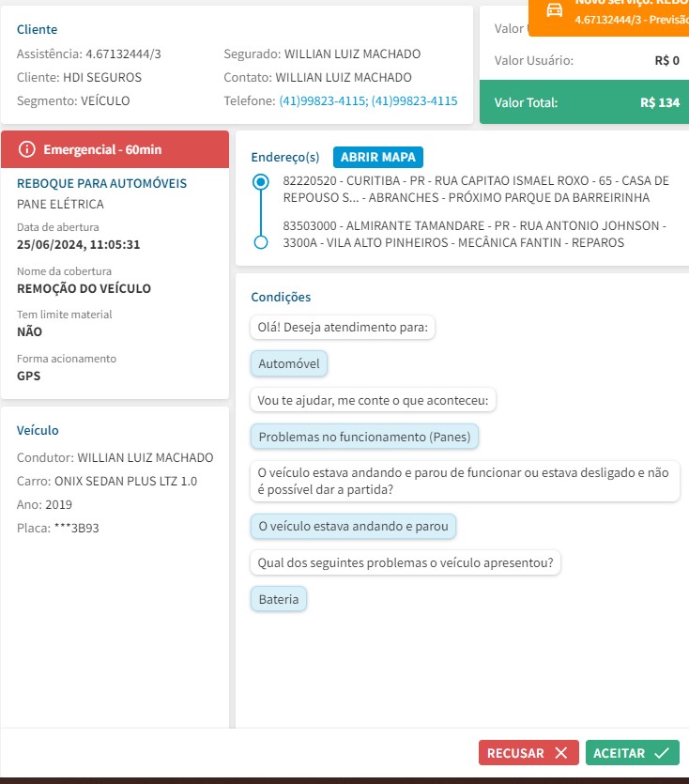Click the Cliente section heading
689x784 pixels.
pyautogui.click(x=37, y=29)
